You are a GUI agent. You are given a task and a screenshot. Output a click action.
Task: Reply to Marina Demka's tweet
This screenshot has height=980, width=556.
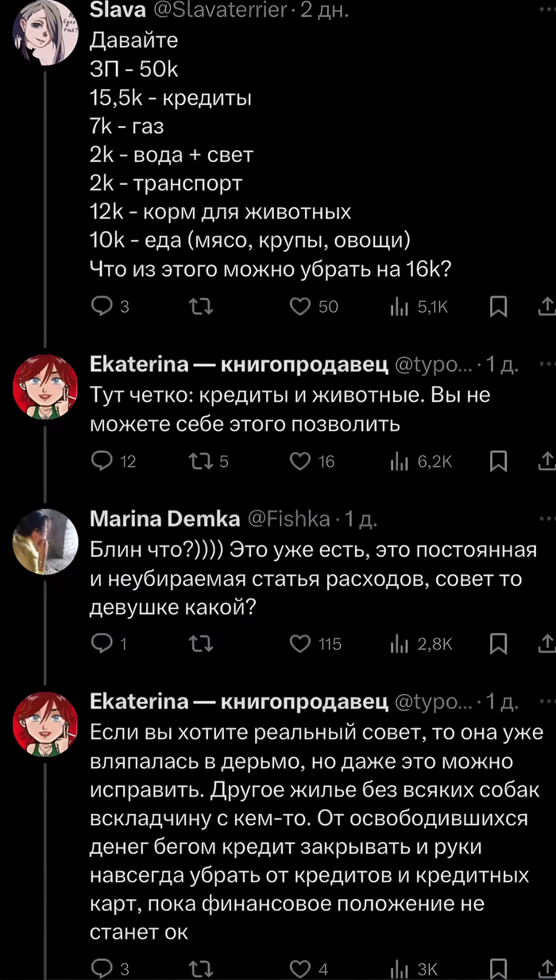102,644
